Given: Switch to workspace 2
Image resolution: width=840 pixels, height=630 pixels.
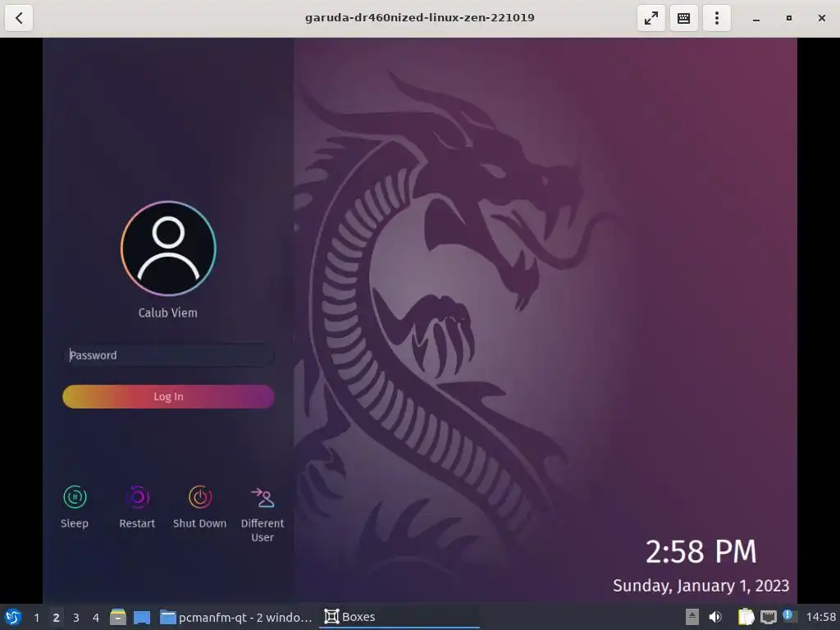Looking at the screenshot, I should pos(57,617).
